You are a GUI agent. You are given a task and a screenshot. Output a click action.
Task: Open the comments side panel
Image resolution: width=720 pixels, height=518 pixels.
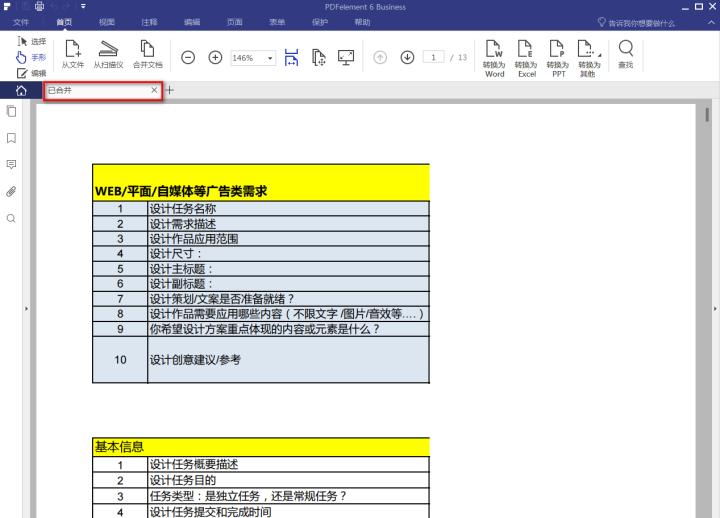point(11,165)
